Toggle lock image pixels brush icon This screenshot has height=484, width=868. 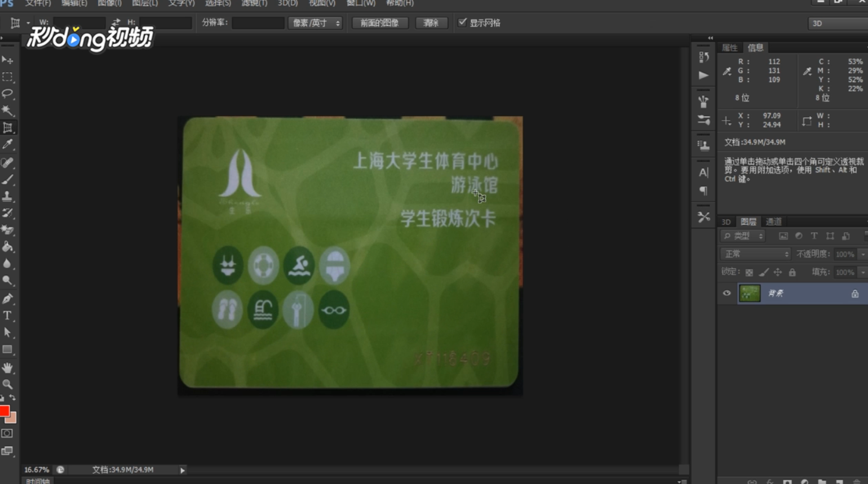764,272
